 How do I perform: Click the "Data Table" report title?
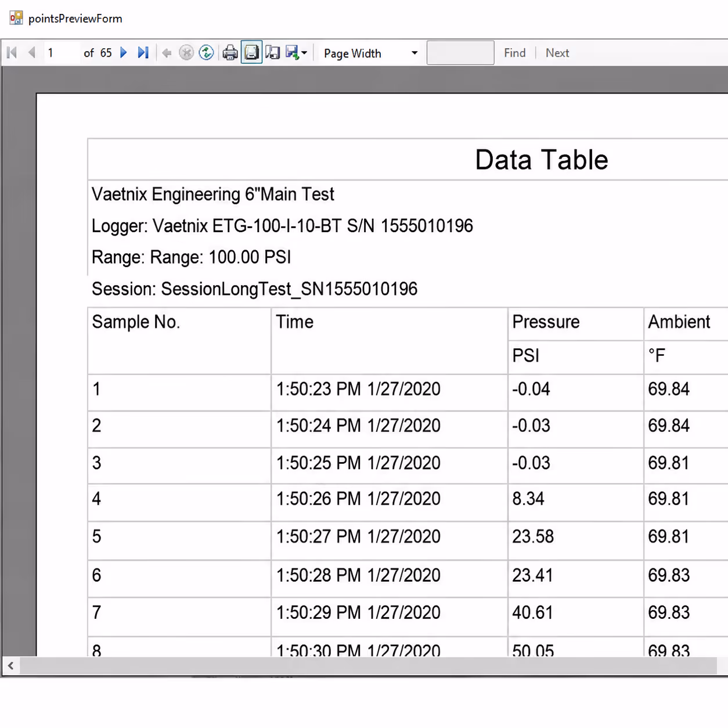pyautogui.click(x=541, y=160)
